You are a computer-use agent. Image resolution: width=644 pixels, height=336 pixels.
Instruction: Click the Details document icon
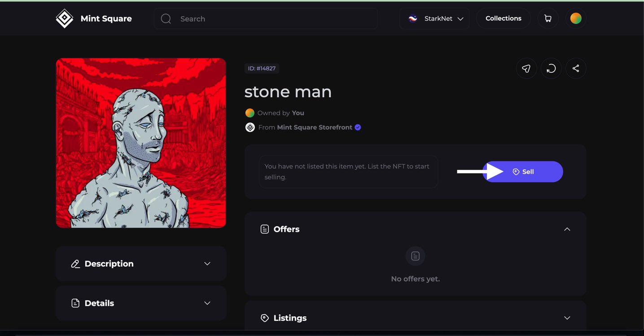pyautogui.click(x=75, y=303)
